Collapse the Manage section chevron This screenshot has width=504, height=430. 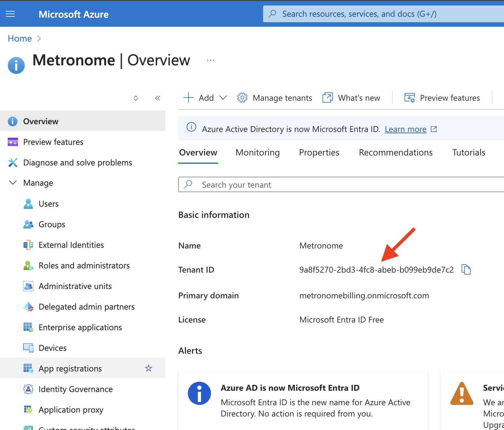[13, 182]
